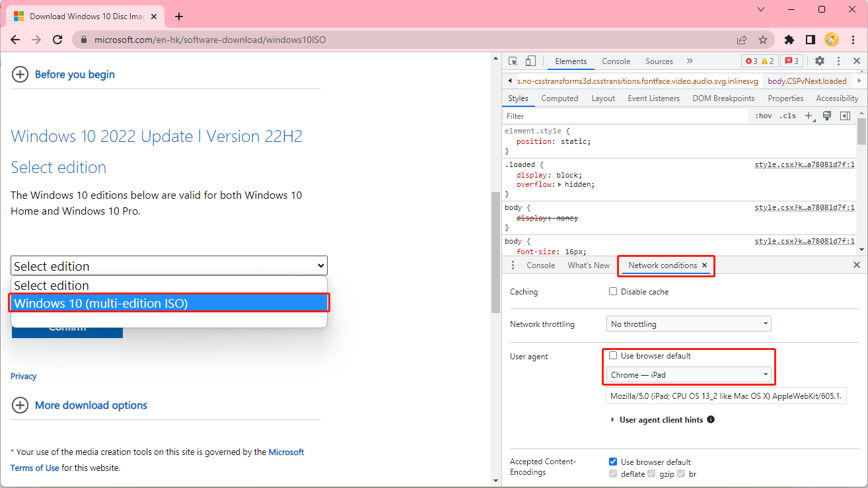Toggle the :hov element state panel

coord(763,116)
